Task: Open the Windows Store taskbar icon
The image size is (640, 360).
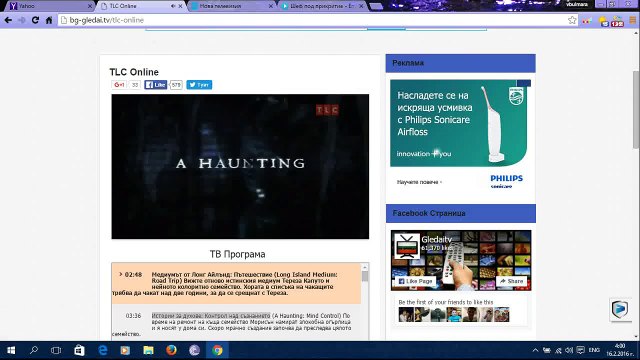Action: coord(79,350)
